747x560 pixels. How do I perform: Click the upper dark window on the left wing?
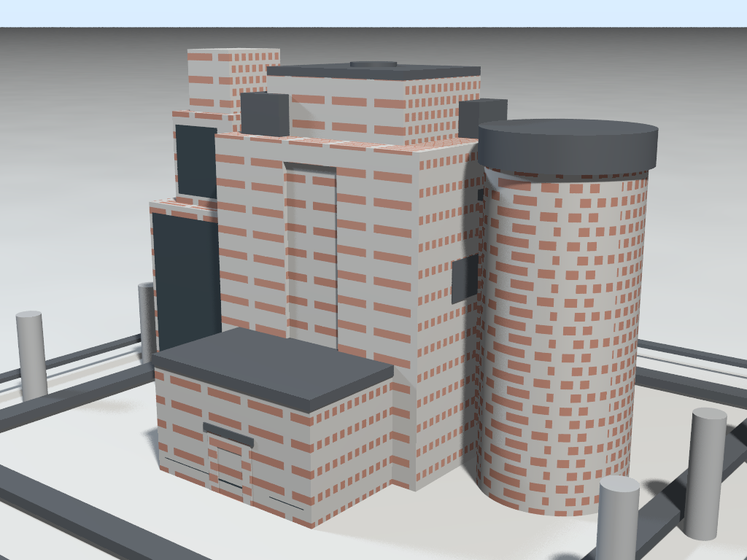coord(196,162)
